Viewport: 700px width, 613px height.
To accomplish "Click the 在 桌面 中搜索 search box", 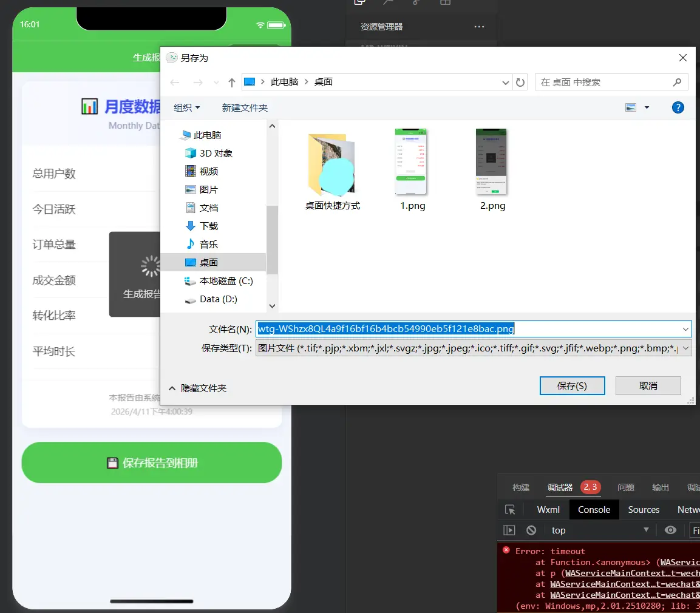I will point(604,83).
